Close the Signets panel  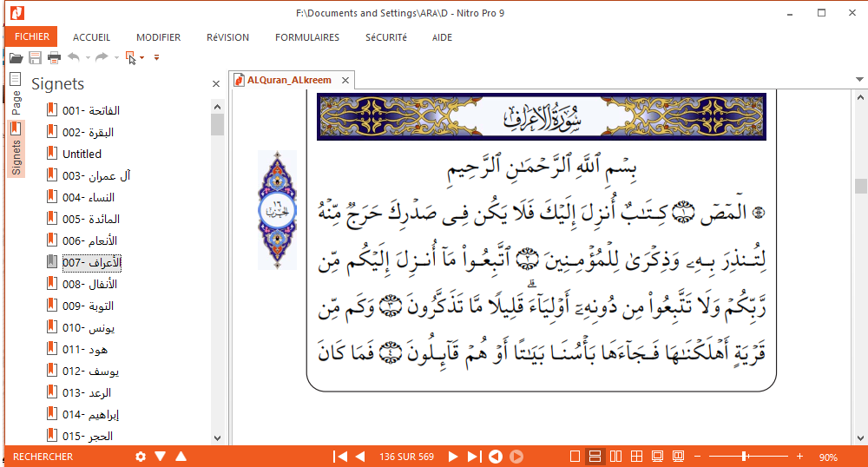(x=216, y=84)
